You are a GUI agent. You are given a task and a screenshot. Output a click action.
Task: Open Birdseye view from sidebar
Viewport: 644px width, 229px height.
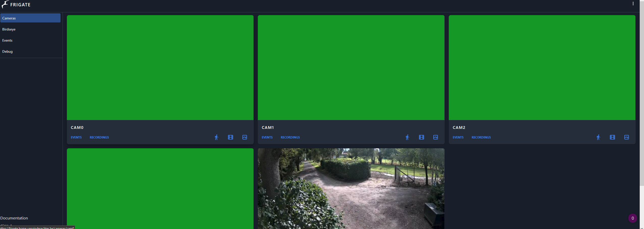pos(30,29)
